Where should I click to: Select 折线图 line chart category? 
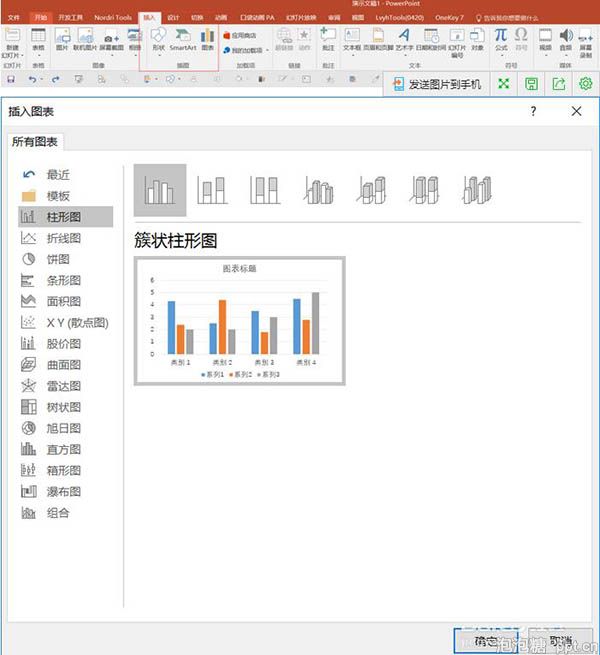(66, 238)
